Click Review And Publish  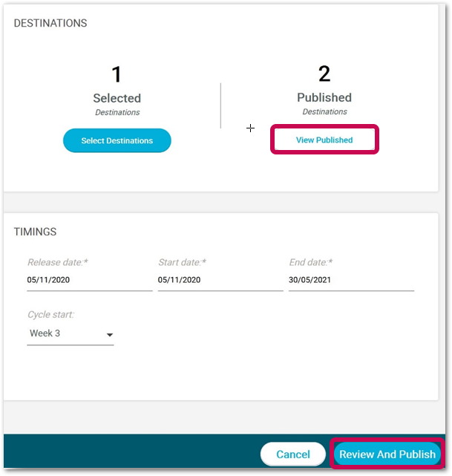(x=387, y=454)
